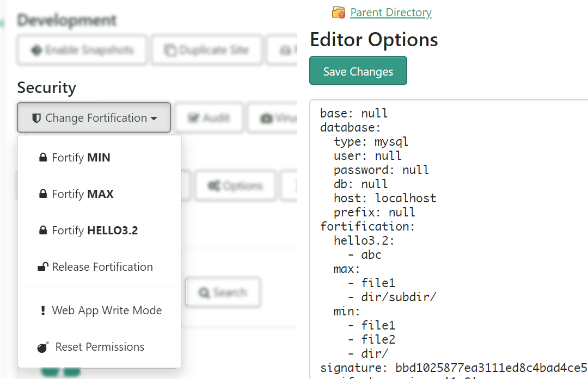
Task: Click the Security section heading
Action: pyautogui.click(x=46, y=88)
